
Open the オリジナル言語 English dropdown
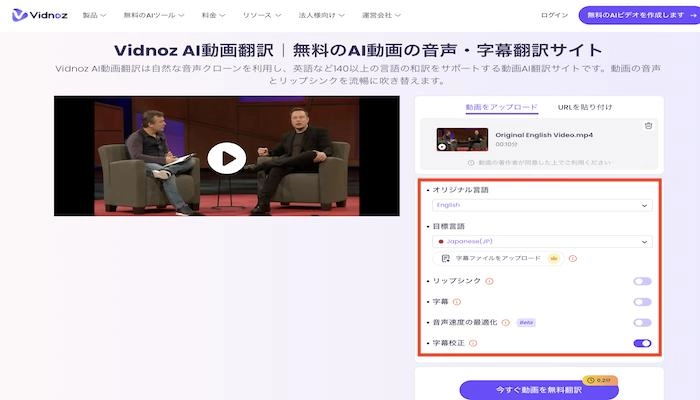click(542, 205)
